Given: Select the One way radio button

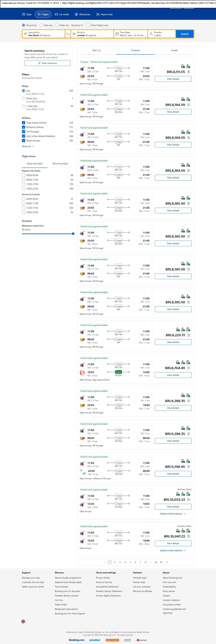Looking at the screenshot, I should tap(41, 25).
